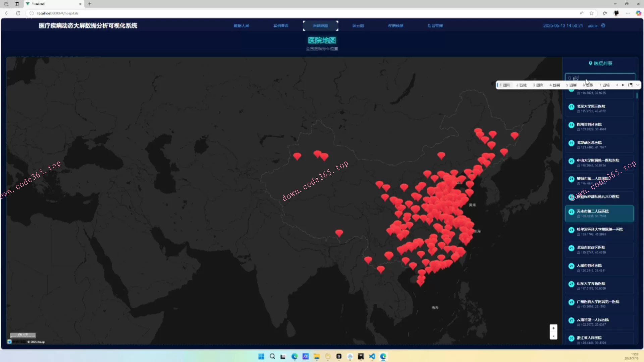
Task: Choose first IME candidate 四川
Action: pyautogui.click(x=505, y=85)
